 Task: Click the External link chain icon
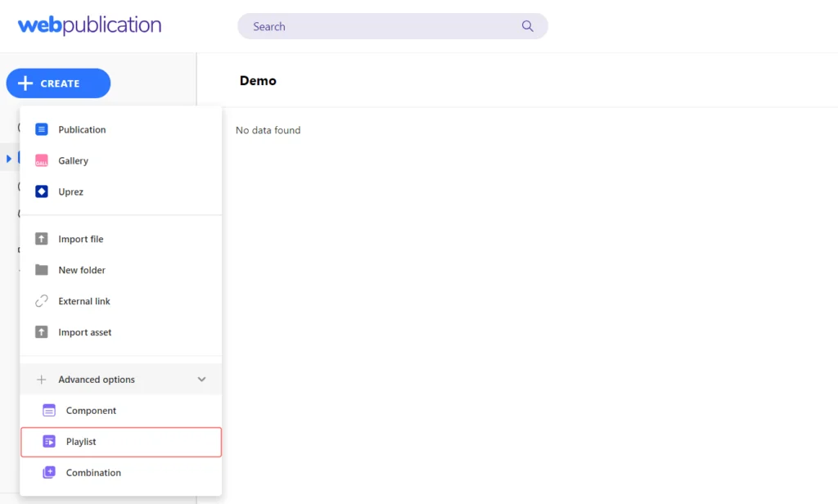tap(41, 301)
